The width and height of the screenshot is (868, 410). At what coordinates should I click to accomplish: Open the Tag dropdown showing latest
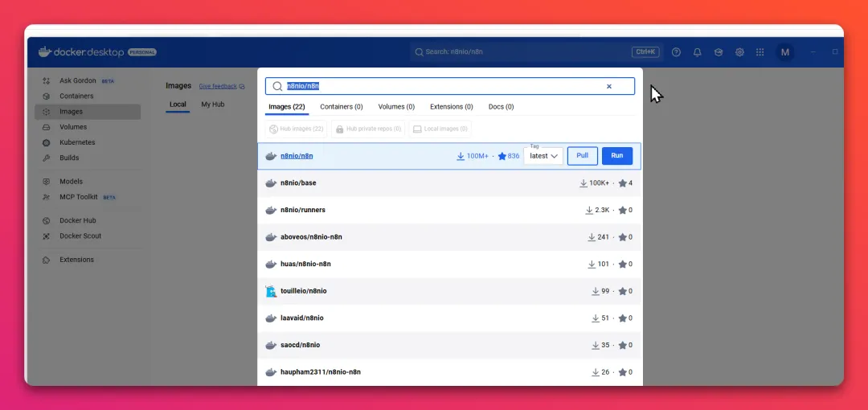pyautogui.click(x=543, y=156)
